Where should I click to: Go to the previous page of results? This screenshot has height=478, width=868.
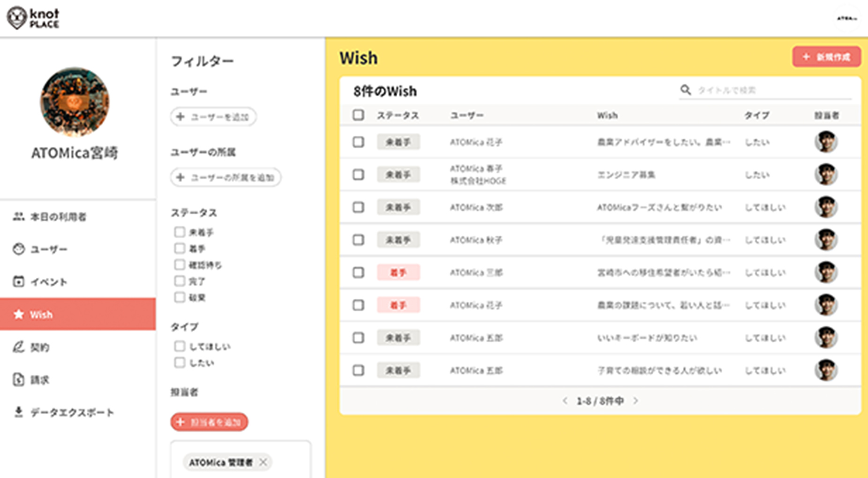[x=565, y=401]
